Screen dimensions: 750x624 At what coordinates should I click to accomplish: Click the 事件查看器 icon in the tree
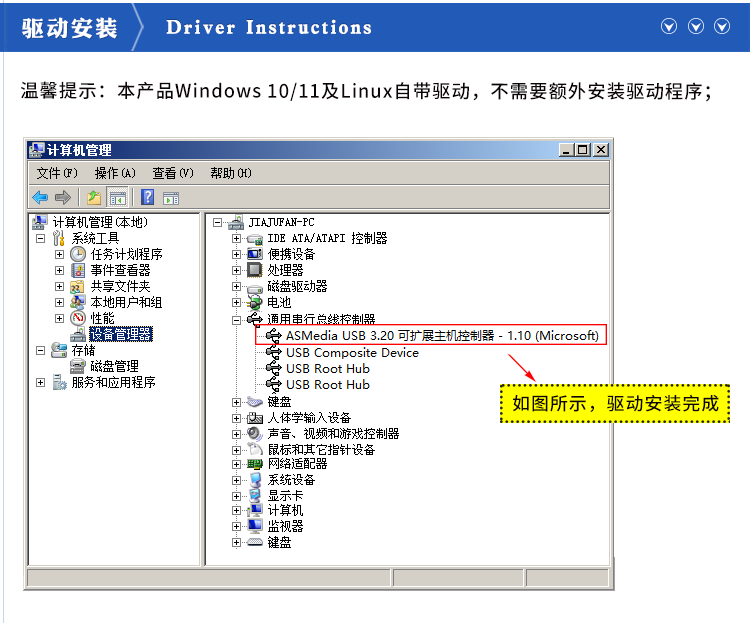[x=78, y=270]
